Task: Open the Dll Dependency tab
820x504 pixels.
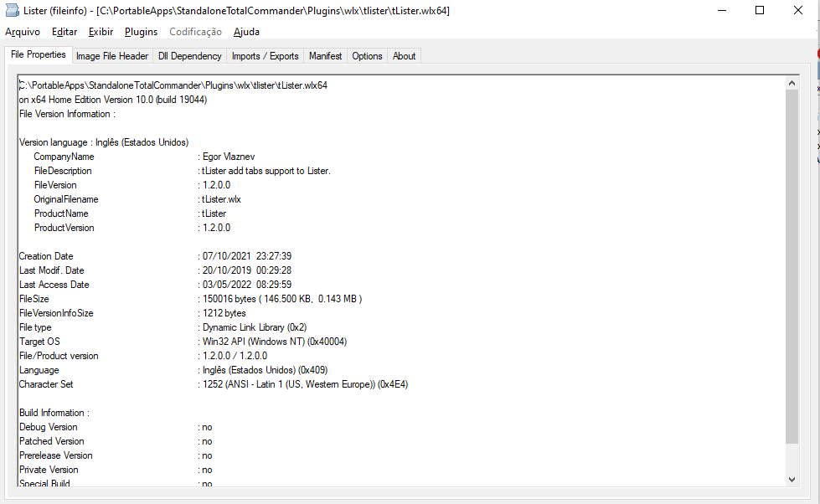Action: (189, 56)
